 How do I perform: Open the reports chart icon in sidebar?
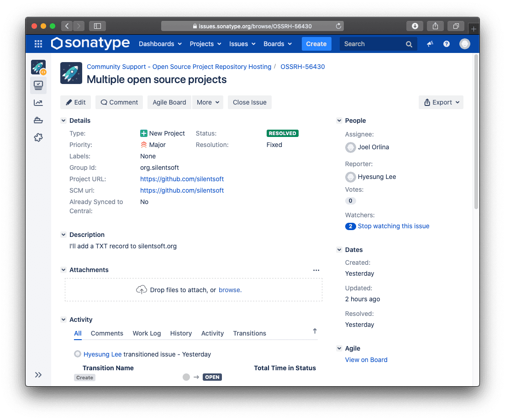38,103
